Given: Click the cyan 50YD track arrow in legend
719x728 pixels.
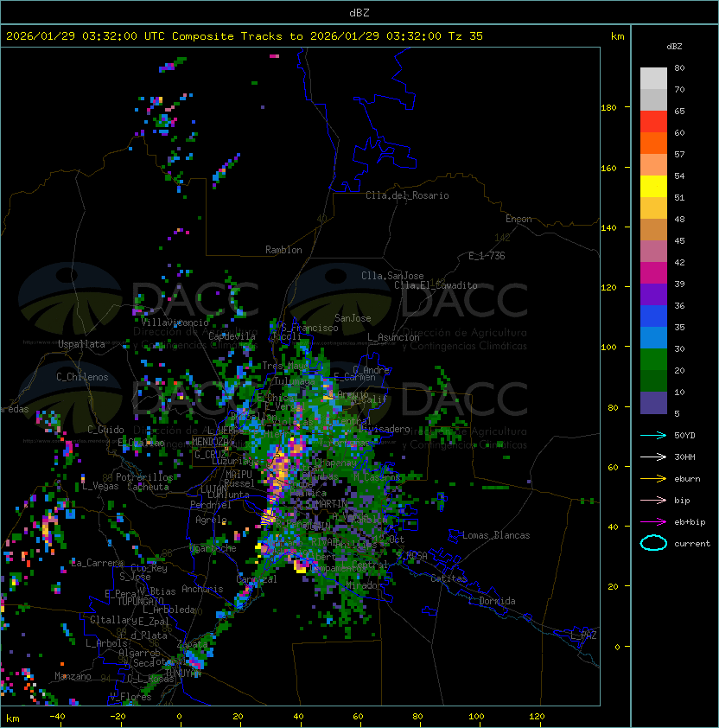Looking at the screenshot, I should tap(653, 435).
